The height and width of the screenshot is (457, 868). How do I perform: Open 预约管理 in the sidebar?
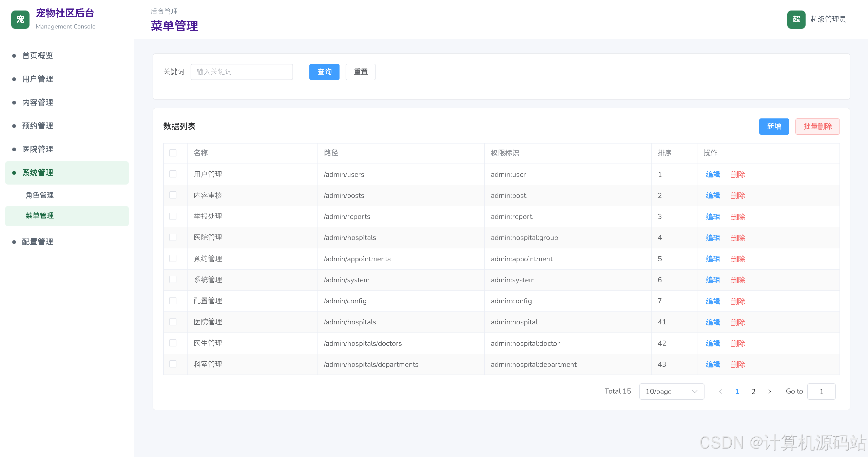(x=67, y=126)
